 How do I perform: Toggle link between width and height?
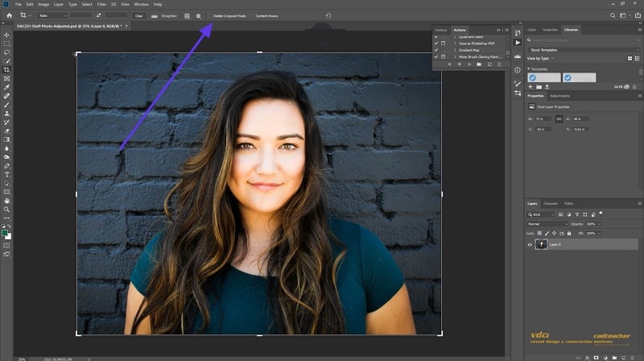click(559, 118)
